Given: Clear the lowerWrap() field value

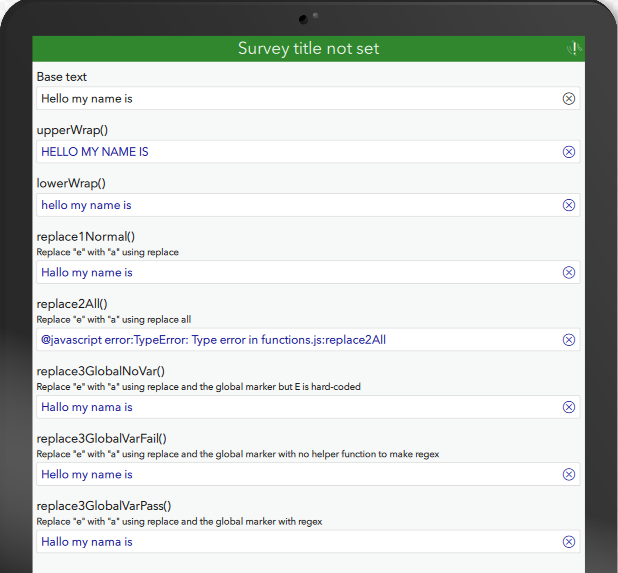Looking at the screenshot, I should pyautogui.click(x=569, y=205).
